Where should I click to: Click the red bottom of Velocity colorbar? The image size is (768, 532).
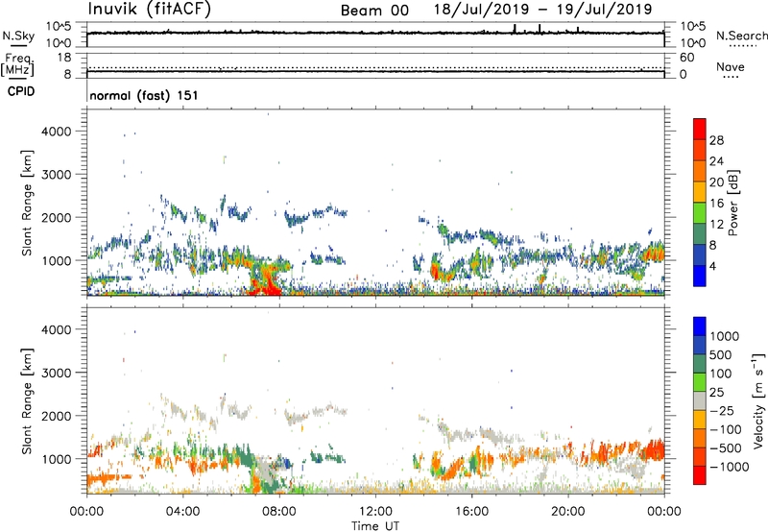coord(700,475)
